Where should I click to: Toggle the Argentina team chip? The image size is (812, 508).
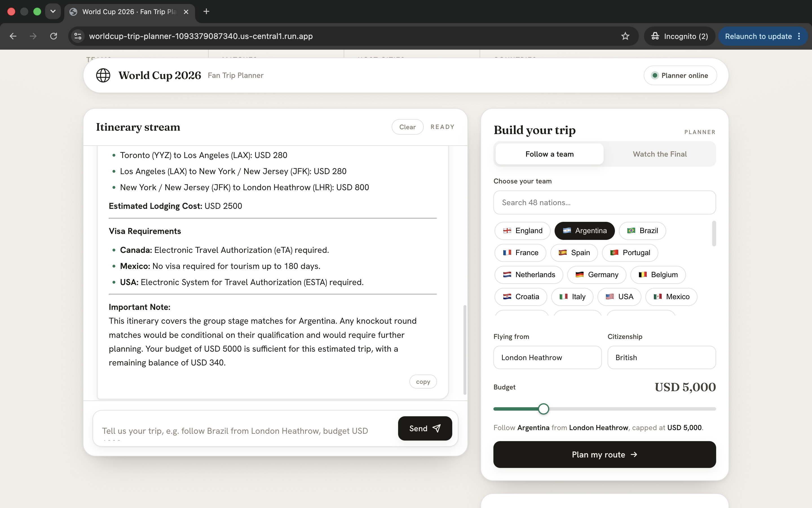(584, 231)
